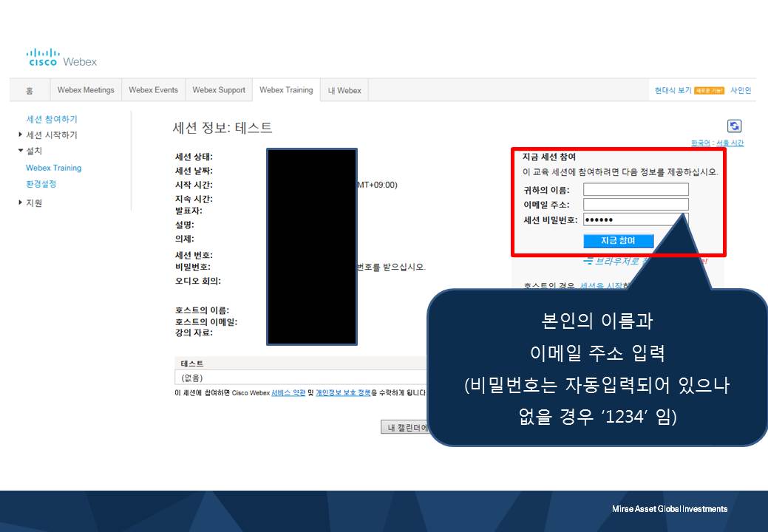This screenshot has width=768, height=532.
Task: Open the Webex Support tab
Action: coord(219,89)
